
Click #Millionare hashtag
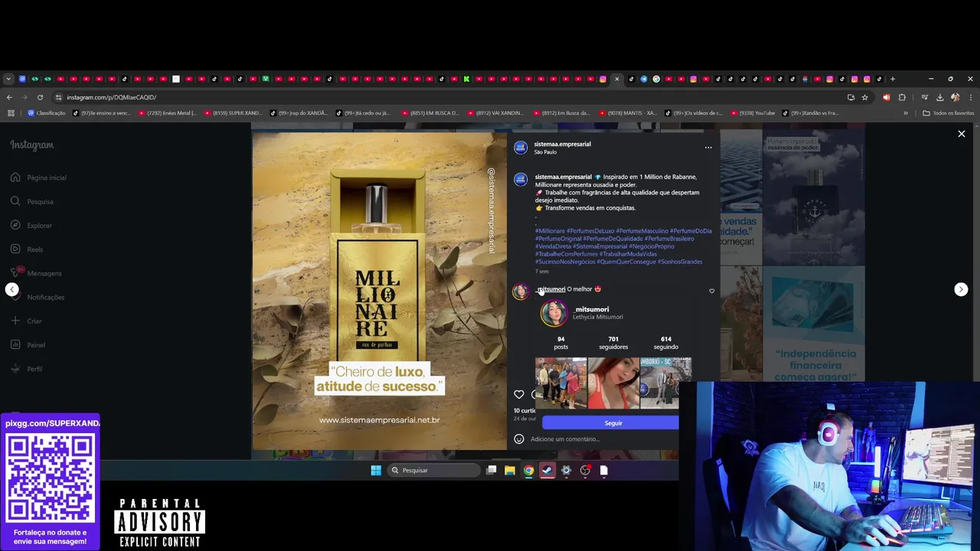pyautogui.click(x=550, y=231)
